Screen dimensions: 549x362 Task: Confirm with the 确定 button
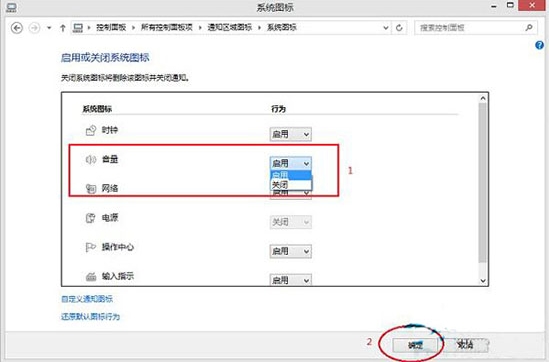pos(415,345)
